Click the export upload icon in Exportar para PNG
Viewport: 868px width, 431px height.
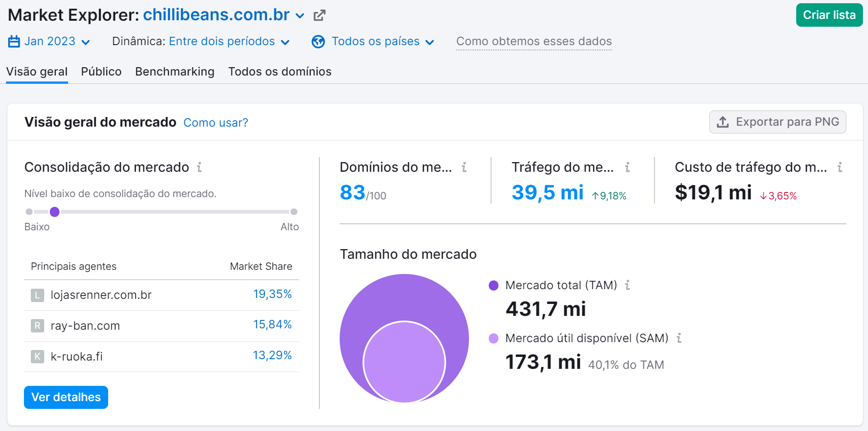(723, 122)
